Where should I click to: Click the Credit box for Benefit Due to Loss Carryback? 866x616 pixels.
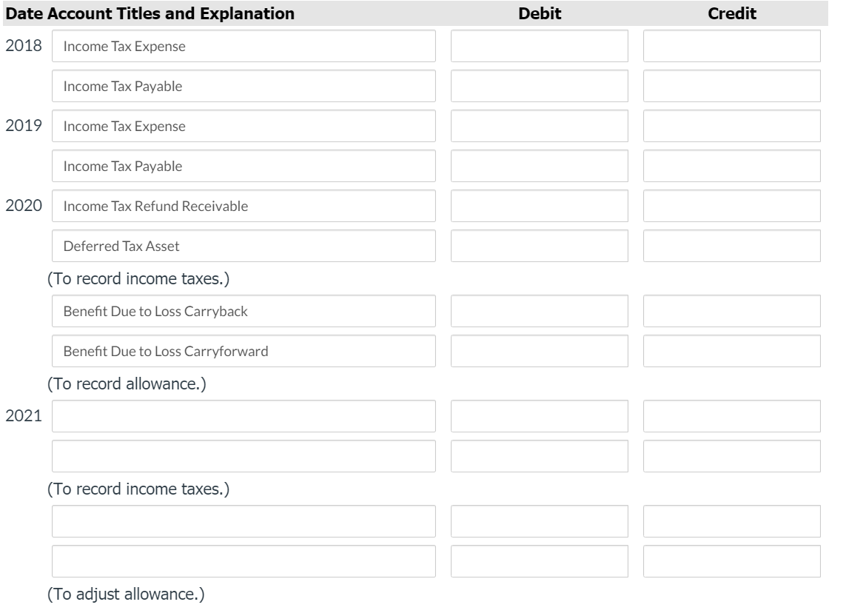pyautogui.click(x=733, y=312)
